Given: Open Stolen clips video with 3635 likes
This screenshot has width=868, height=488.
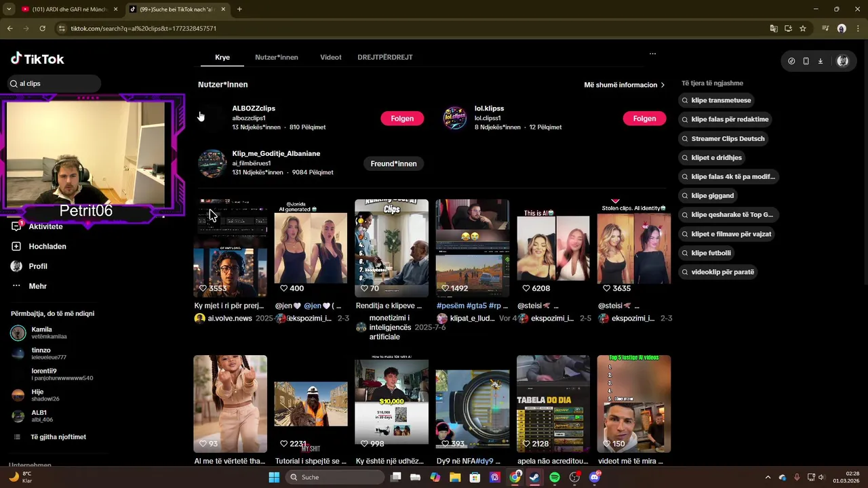Looking at the screenshot, I should [634, 248].
